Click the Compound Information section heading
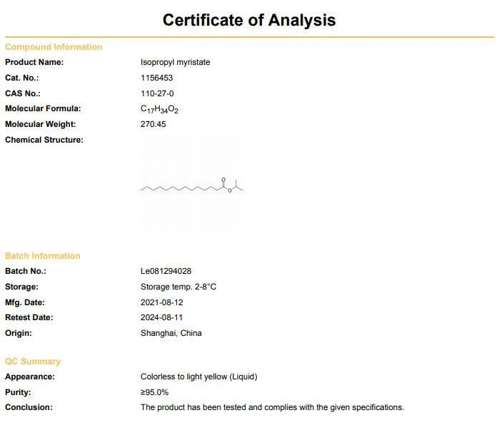 tap(54, 47)
